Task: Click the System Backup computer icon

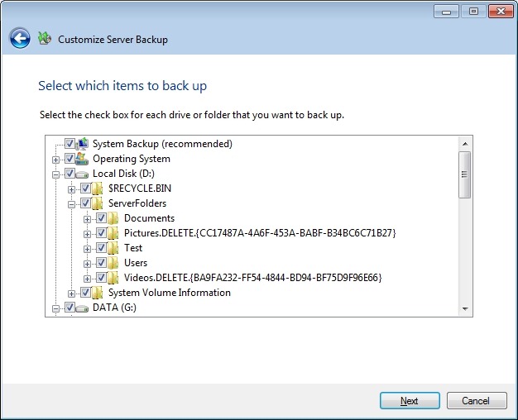Action: 83,144
